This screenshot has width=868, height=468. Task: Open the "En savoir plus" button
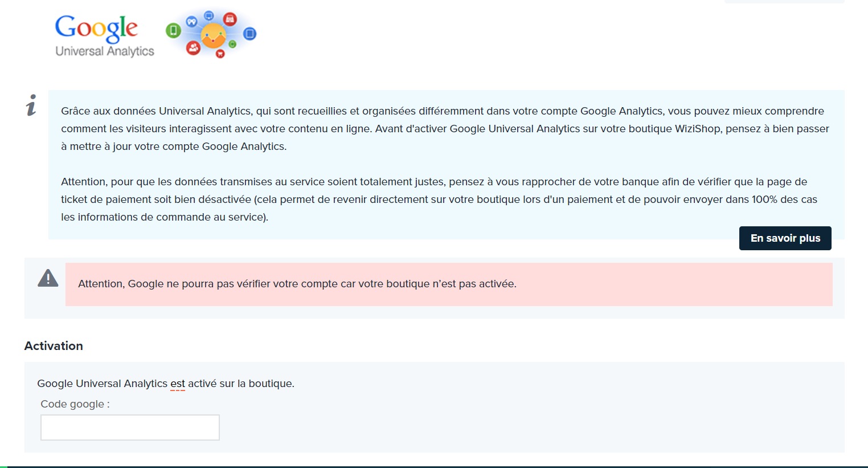[x=785, y=238]
